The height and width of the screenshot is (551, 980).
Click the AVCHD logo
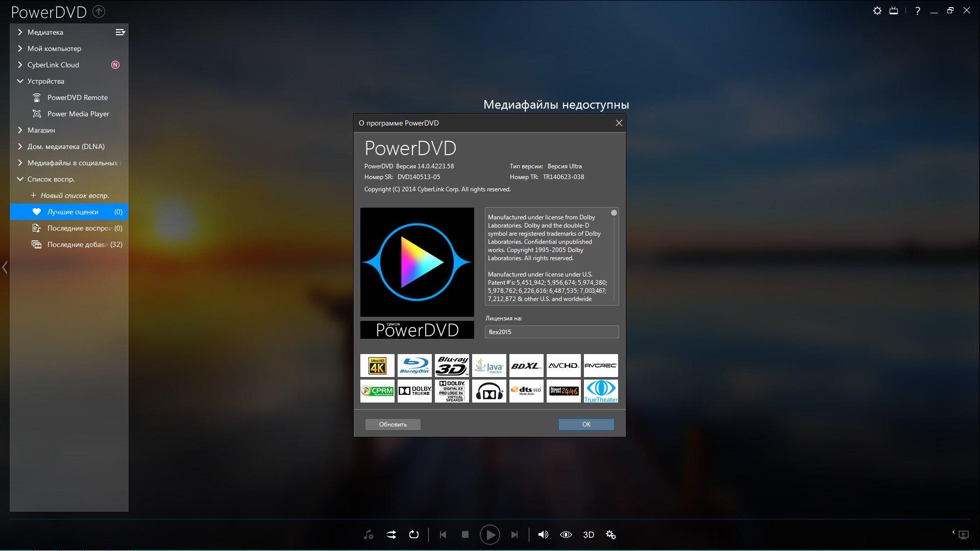[x=563, y=366]
